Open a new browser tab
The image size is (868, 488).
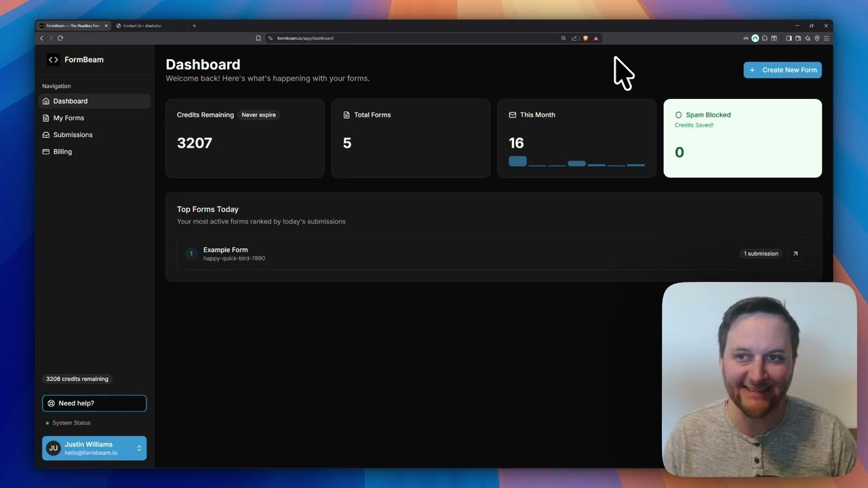coord(194,26)
